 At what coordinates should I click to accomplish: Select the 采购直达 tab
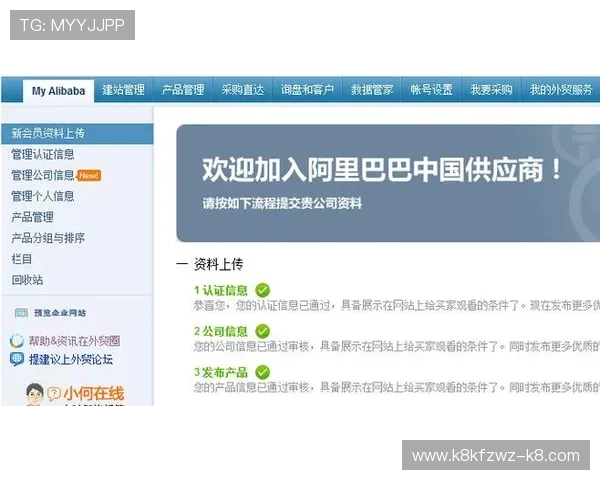pyautogui.click(x=243, y=90)
